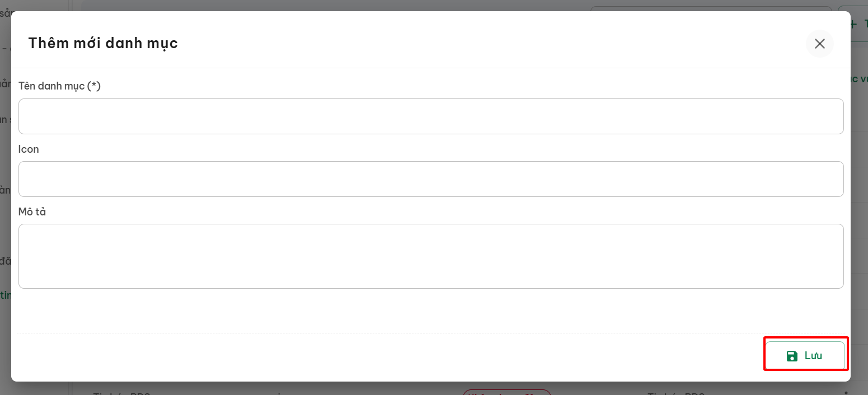
Task: Click the empty dialog footer beside Lưu
Action: click(386, 356)
